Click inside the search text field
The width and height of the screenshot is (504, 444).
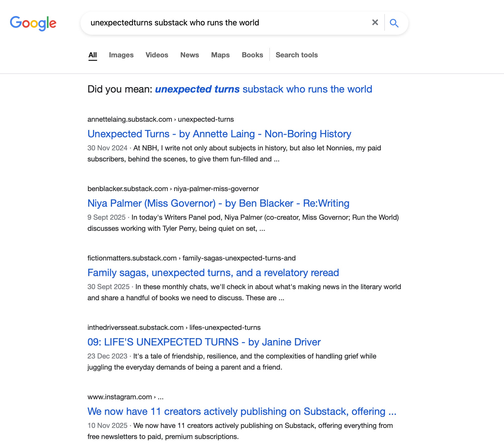pos(226,23)
